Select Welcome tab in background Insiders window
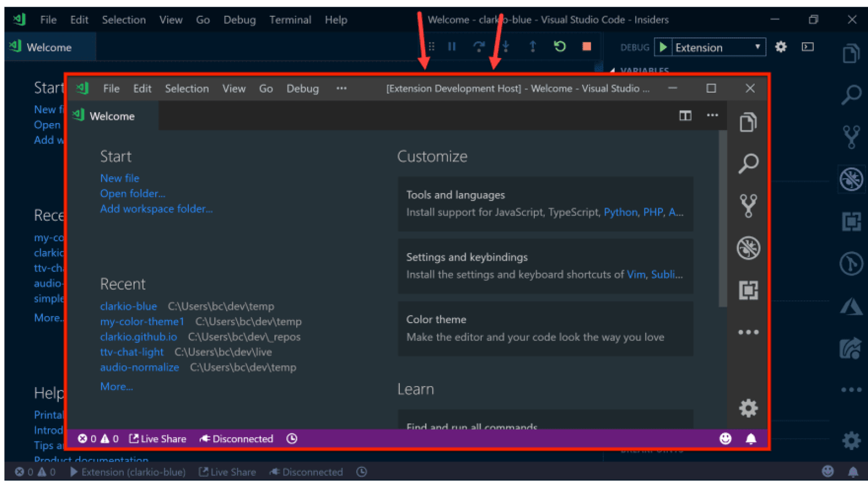The image size is (868, 488). tap(50, 47)
